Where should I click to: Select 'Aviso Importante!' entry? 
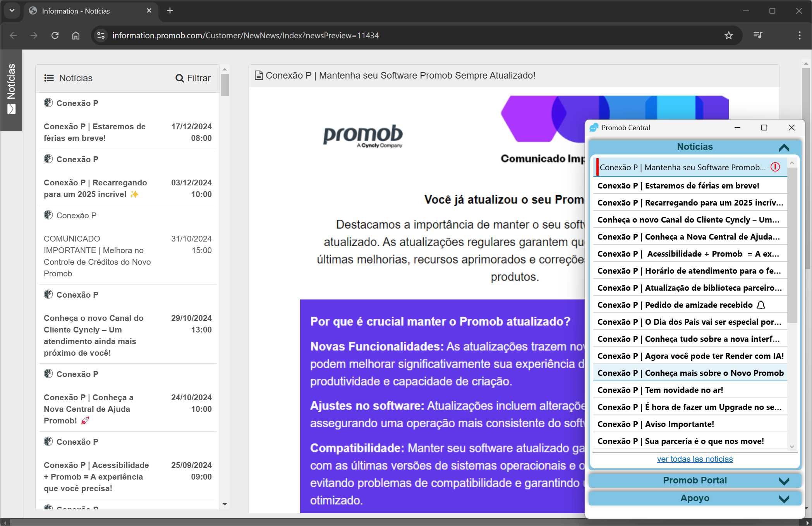(690, 424)
